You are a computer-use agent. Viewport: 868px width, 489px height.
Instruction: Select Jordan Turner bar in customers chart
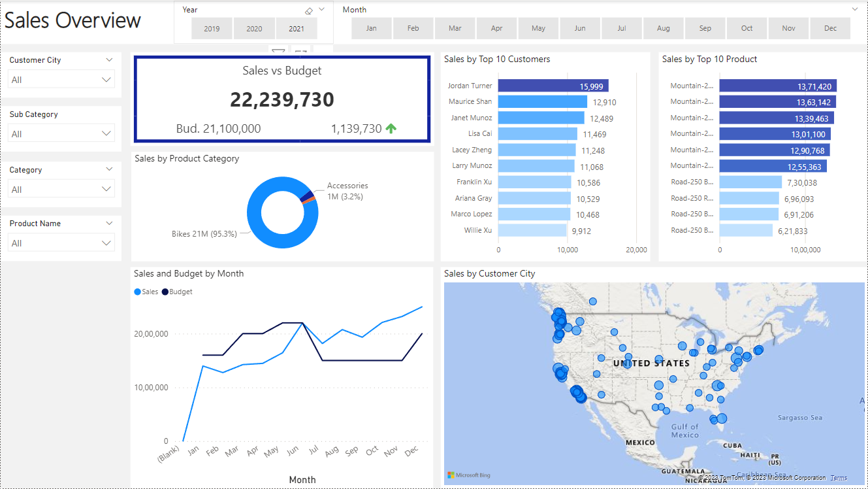[x=553, y=86]
